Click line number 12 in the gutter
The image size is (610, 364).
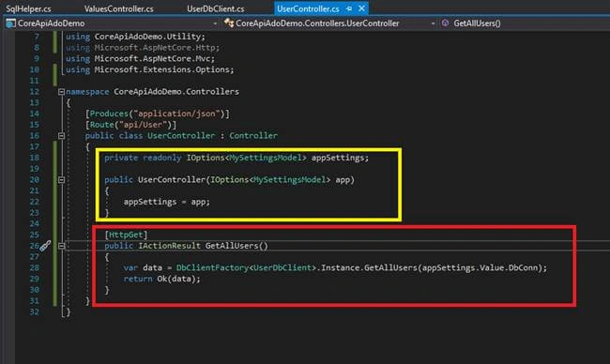[35, 92]
